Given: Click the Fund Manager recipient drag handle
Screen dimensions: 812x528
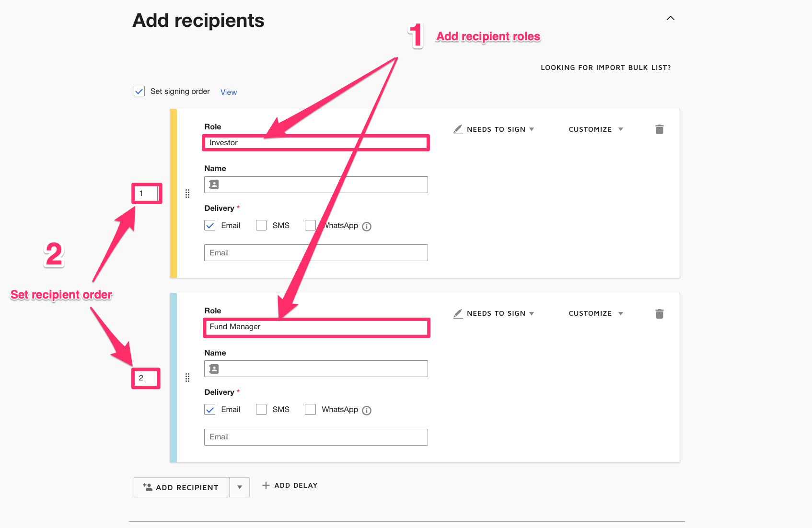Looking at the screenshot, I should click(x=187, y=378).
